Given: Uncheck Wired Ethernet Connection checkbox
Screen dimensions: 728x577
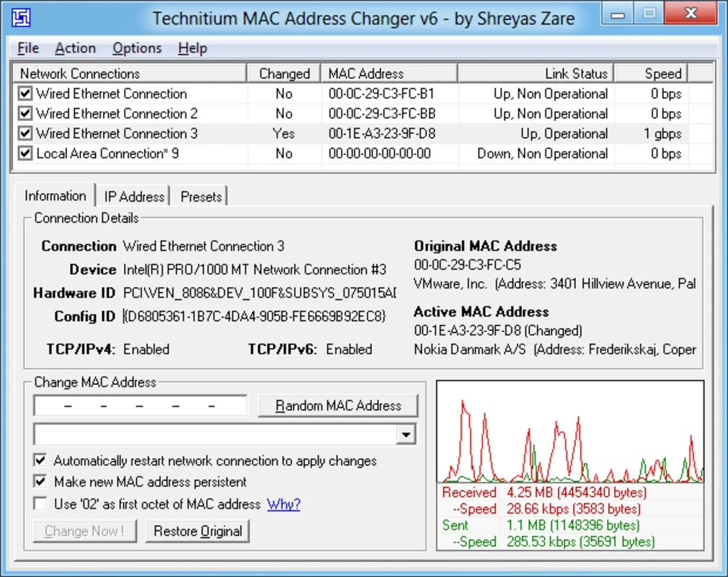Looking at the screenshot, I should coord(25,94).
